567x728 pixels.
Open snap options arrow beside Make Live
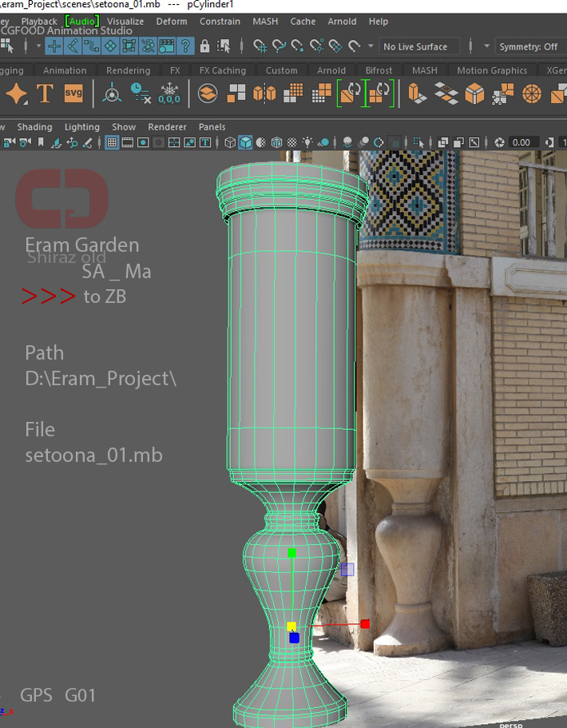tap(371, 46)
